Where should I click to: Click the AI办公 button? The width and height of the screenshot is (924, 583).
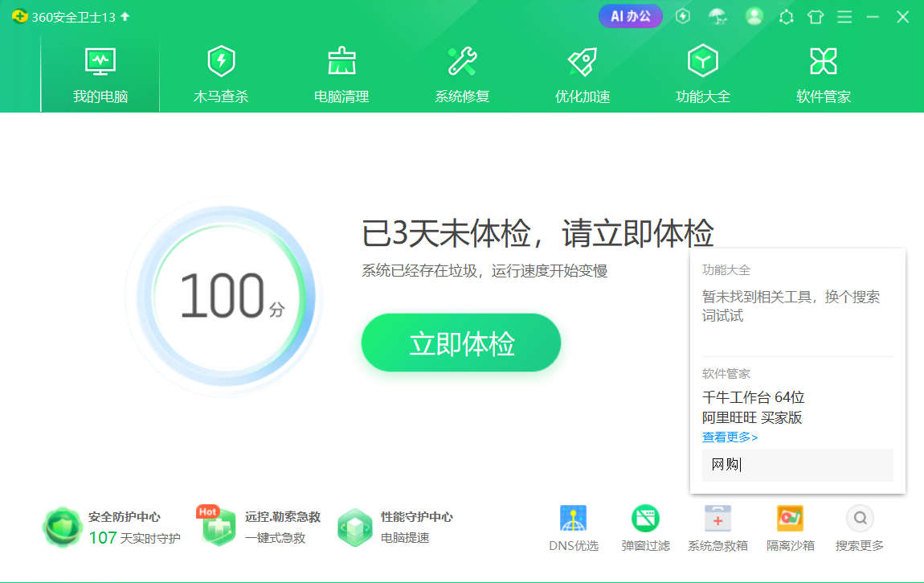[x=630, y=15]
